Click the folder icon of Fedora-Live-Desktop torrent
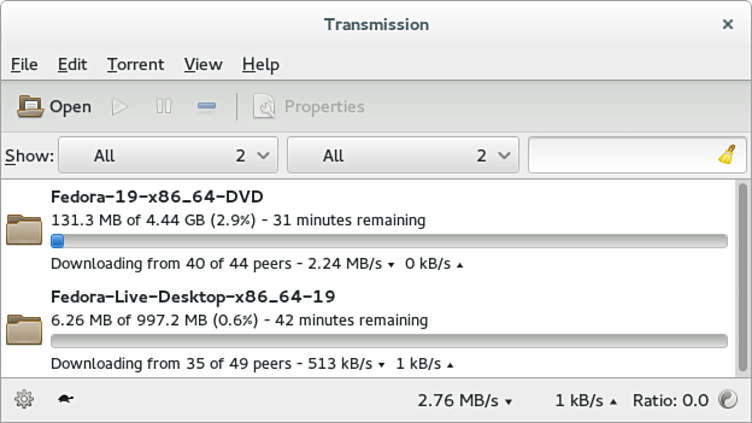Image resolution: width=752 pixels, height=423 pixels. pos(23,329)
